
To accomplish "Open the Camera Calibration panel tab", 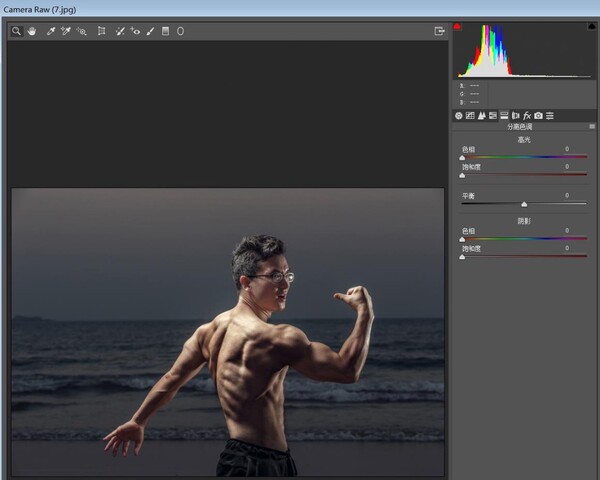I will tap(538, 116).
